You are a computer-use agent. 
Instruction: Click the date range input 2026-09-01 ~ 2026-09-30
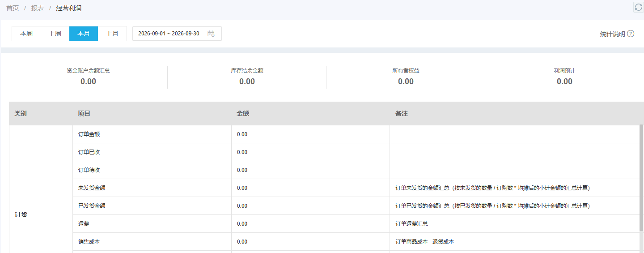177,34
